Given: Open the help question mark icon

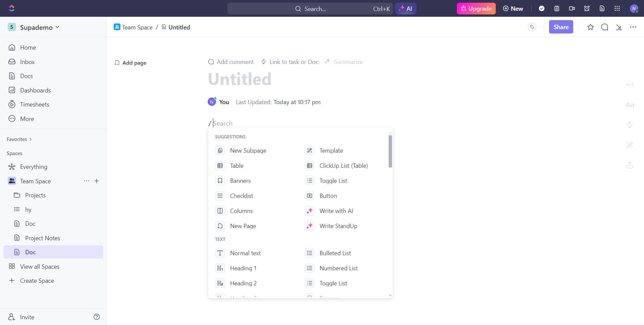Looking at the screenshot, I should click(97, 317).
